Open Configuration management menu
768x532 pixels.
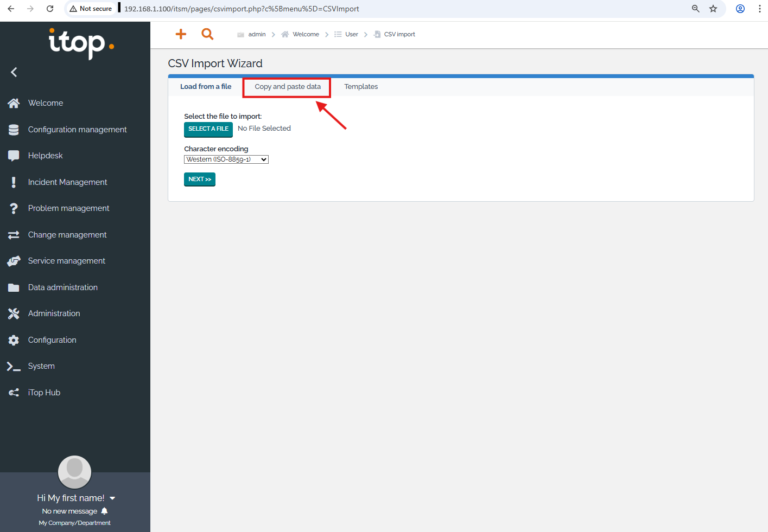coord(78,130)
